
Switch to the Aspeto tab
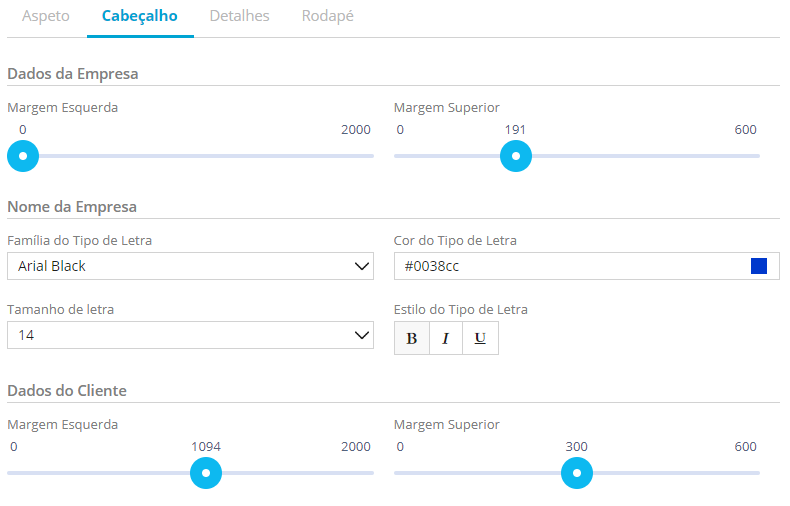pyautogui.click(x=46, y=17)
